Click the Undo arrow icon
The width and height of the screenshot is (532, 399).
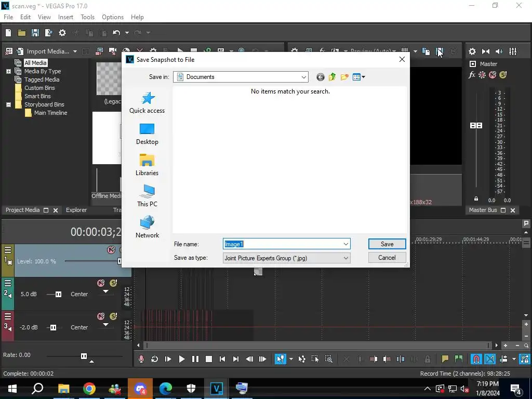coord(116,33)
